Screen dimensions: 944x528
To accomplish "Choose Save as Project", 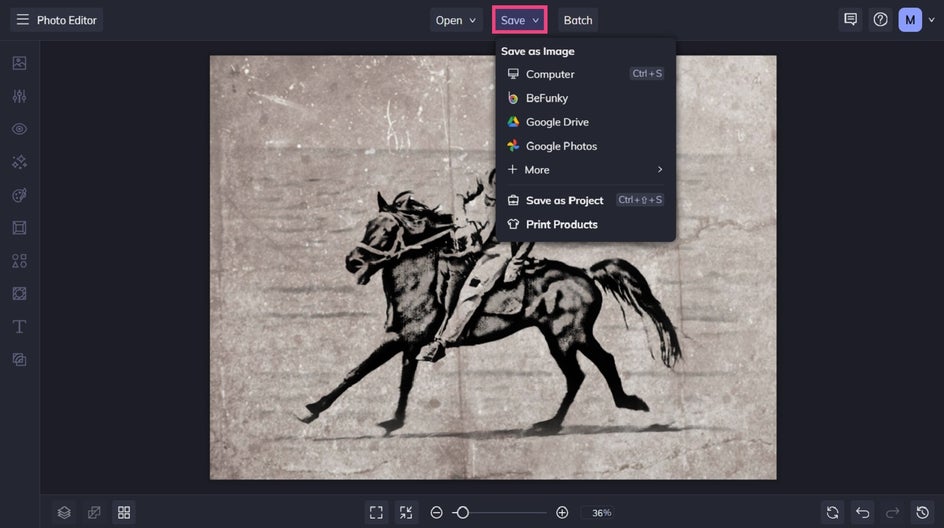I will pos(585,200).
